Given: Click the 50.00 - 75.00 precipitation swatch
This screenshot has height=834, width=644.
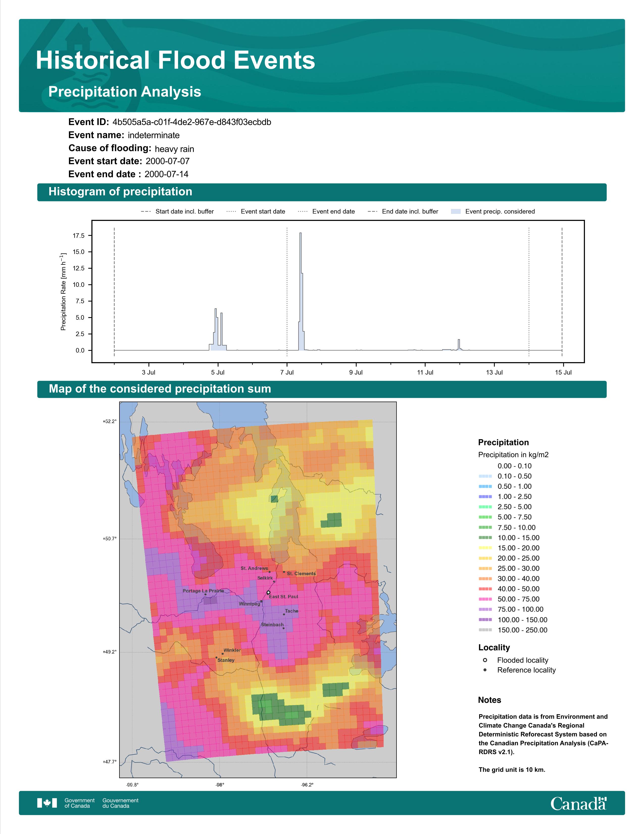Looking at the screenshot, I should pos(485,599).
